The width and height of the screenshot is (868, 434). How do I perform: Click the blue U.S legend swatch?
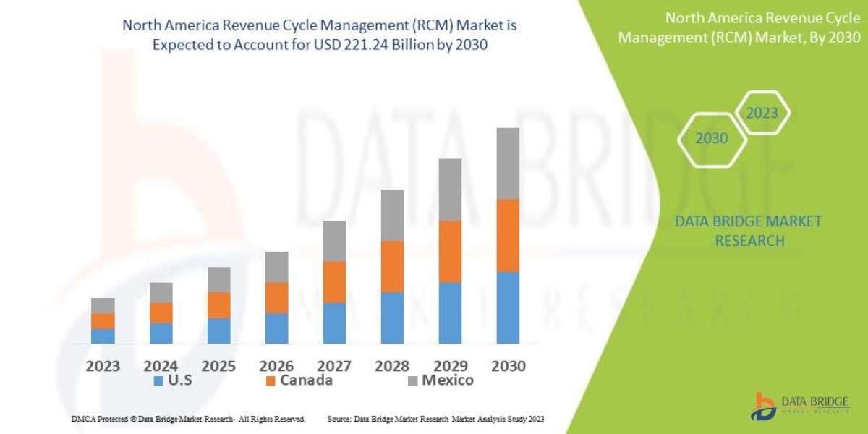tap(158, 380)
